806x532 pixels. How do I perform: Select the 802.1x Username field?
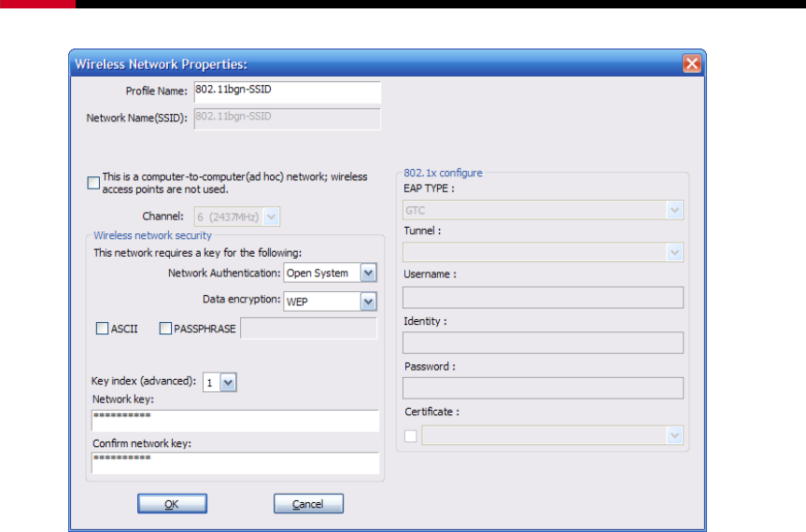tap(543, 297)
